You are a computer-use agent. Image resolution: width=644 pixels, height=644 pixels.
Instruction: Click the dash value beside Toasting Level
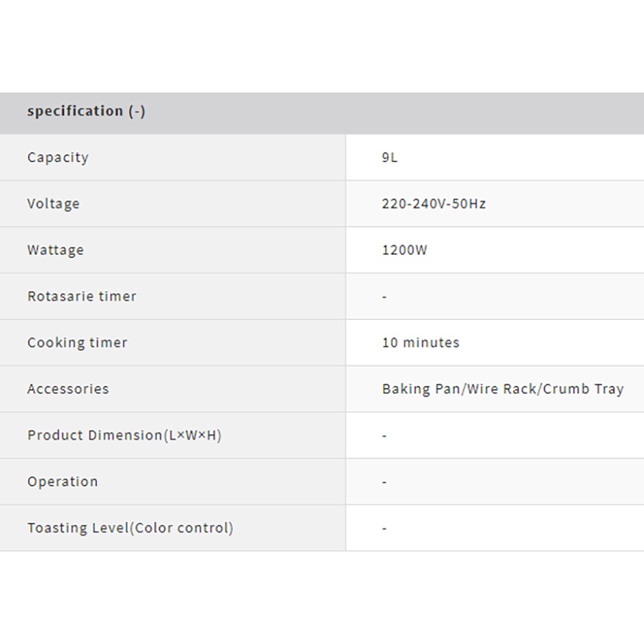pyautogui.click(x=384, y=529)
